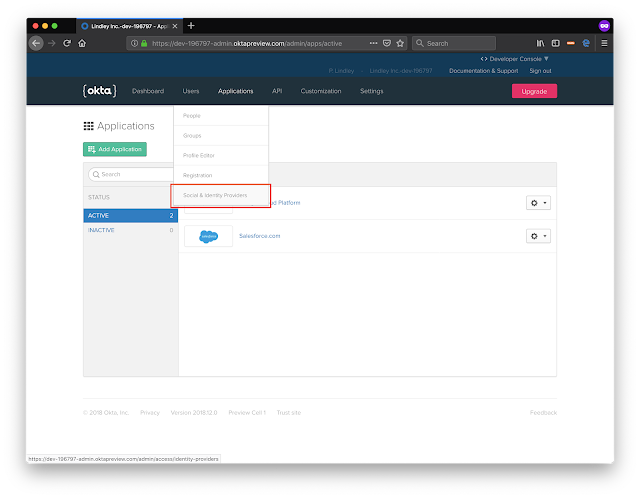Click the blue e extension icon
The width and height of the screenshot is (640, 498).
pos(586,43)
